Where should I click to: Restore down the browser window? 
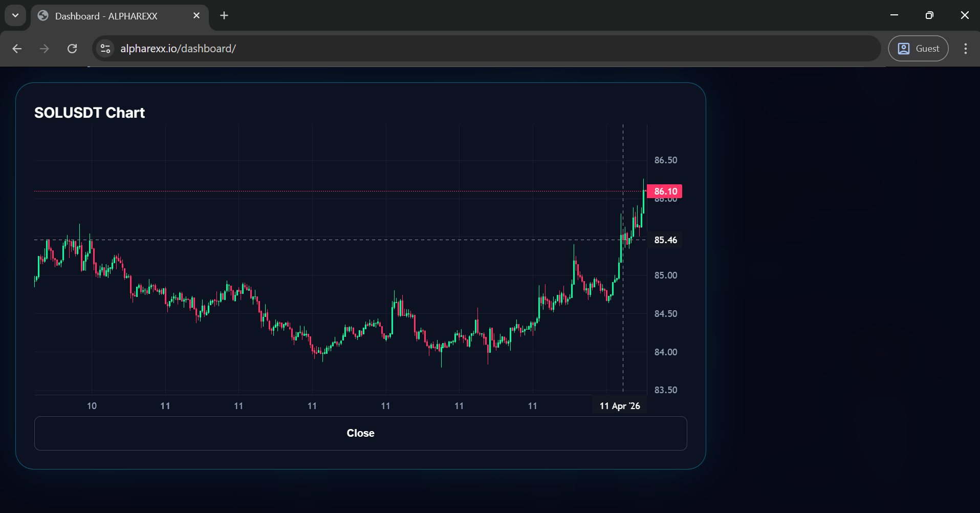click(929, 15)
